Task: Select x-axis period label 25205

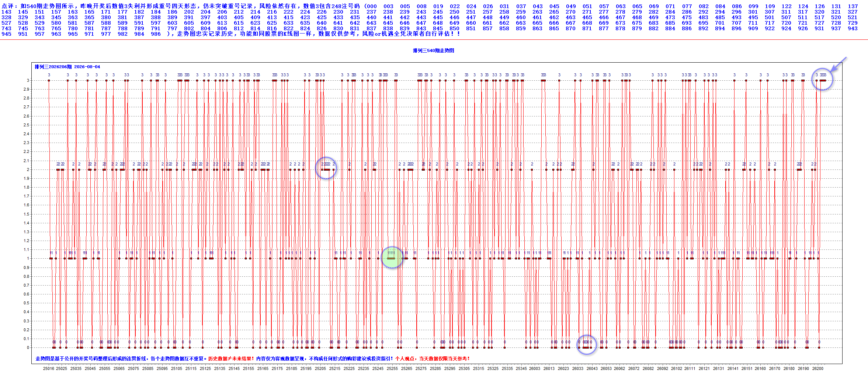Action: click(320, 368)
